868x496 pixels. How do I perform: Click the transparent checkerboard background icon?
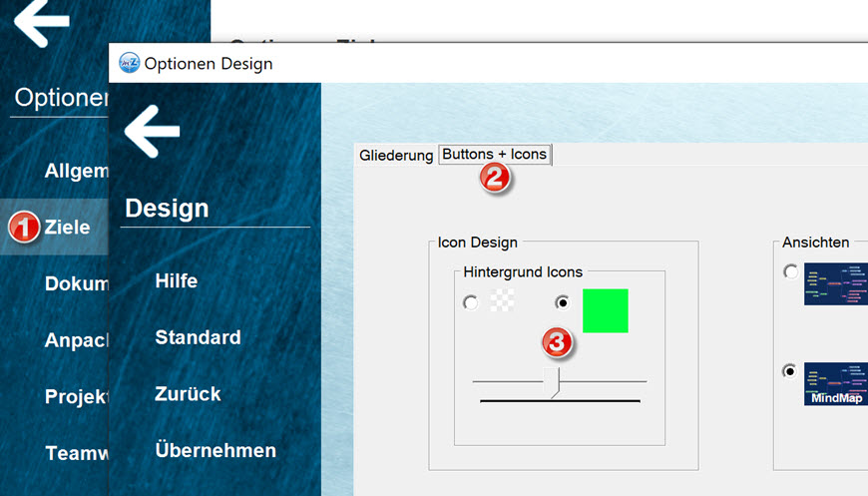[502, 302]
